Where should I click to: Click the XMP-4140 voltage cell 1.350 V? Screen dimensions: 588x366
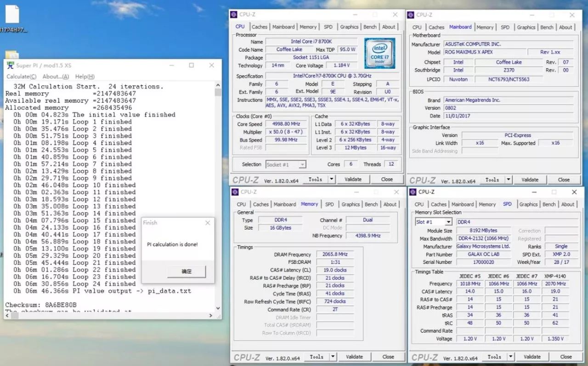click(555, 339)
